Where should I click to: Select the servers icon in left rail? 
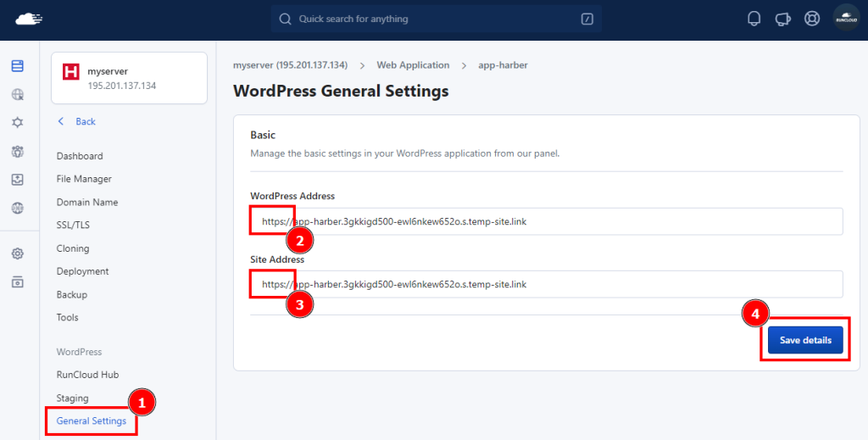pos(18,66)
